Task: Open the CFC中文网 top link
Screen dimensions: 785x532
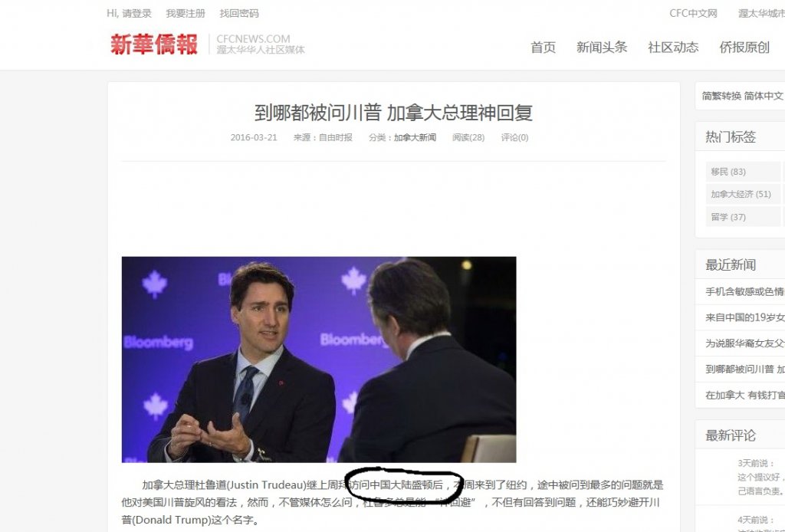Action: tap(693, 14)
